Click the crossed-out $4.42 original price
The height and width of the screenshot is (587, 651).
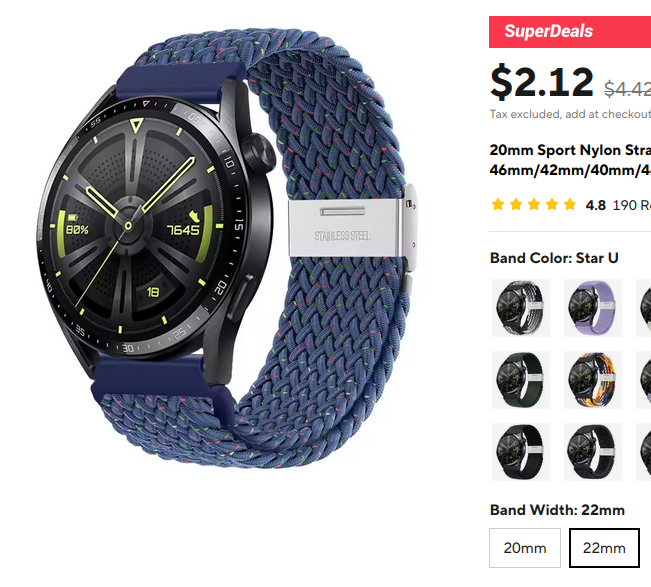pyautogui.click(x=627, y=89)
